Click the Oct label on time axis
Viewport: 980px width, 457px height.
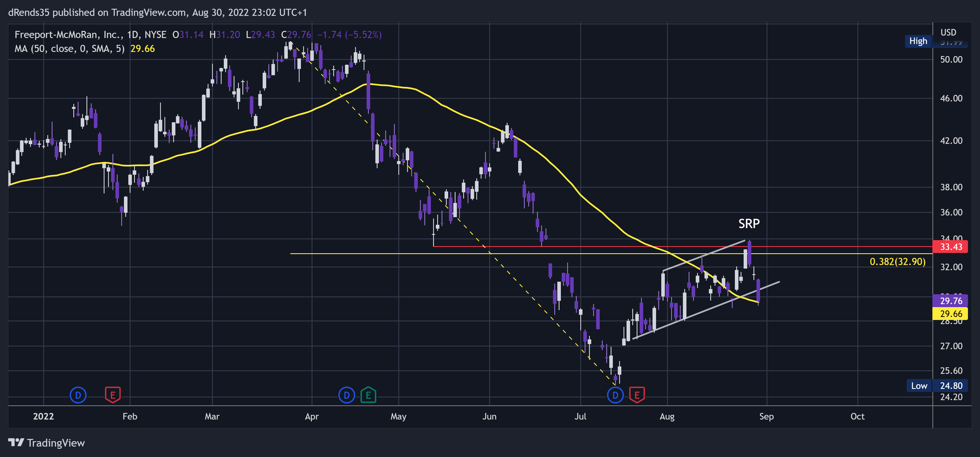coord(857,416)
